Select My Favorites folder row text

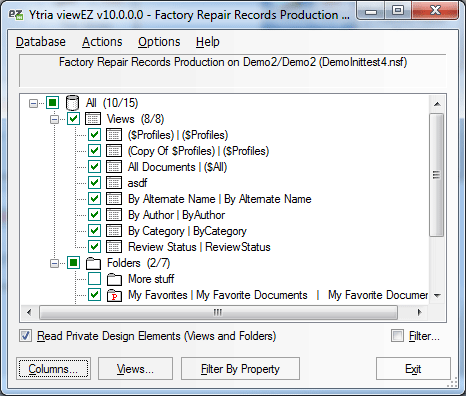[x=278, y=295]
